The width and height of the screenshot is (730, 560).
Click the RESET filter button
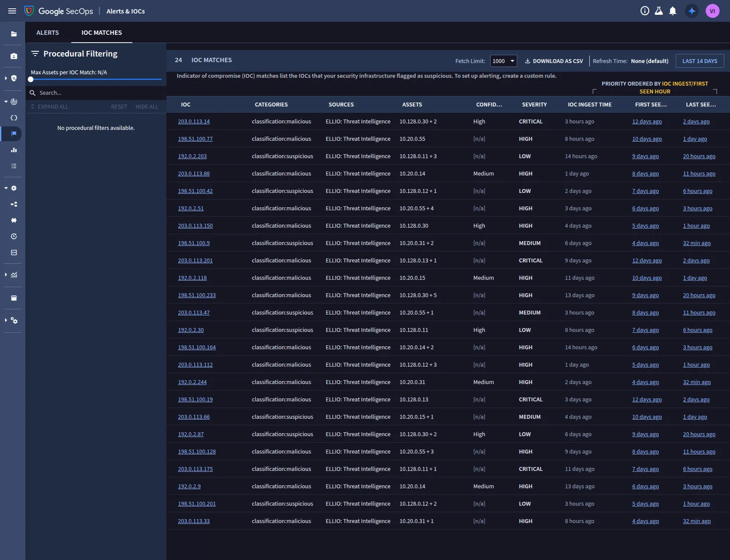[x=119, y=106]
